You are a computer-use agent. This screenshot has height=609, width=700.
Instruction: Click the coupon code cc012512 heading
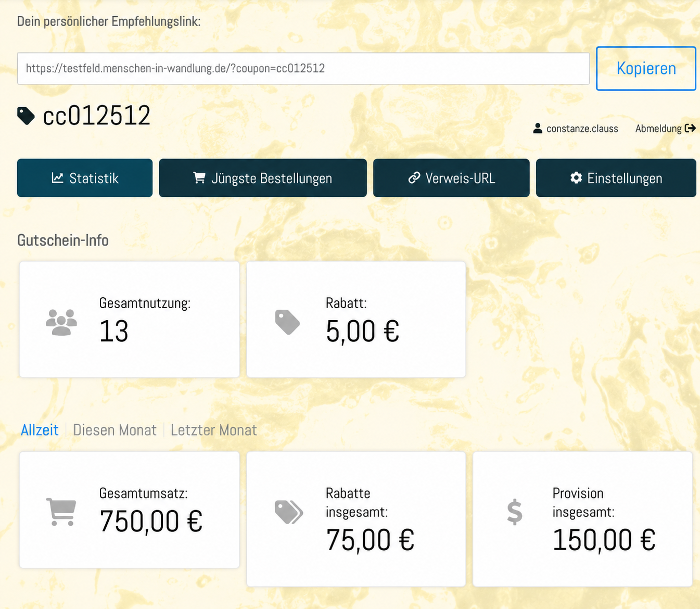(x=97, y=116)
